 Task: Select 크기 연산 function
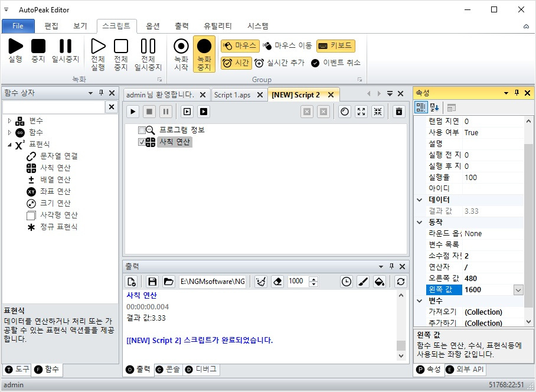coord(55,203)
